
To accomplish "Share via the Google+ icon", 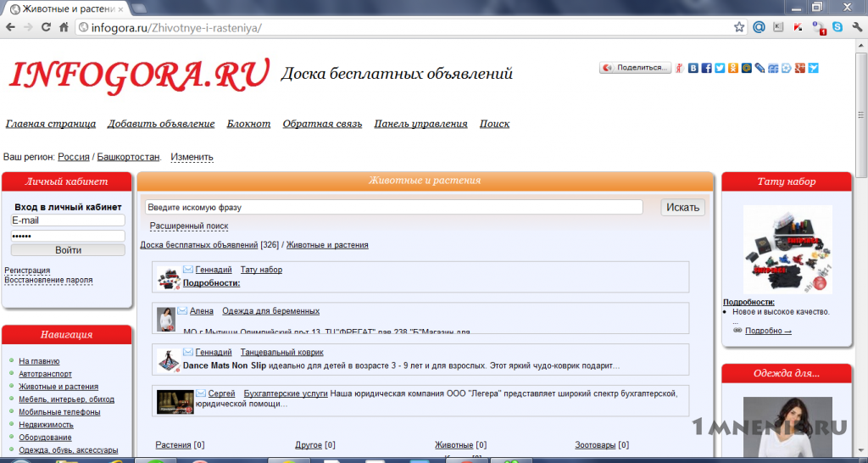I will [x=800, y=68].
